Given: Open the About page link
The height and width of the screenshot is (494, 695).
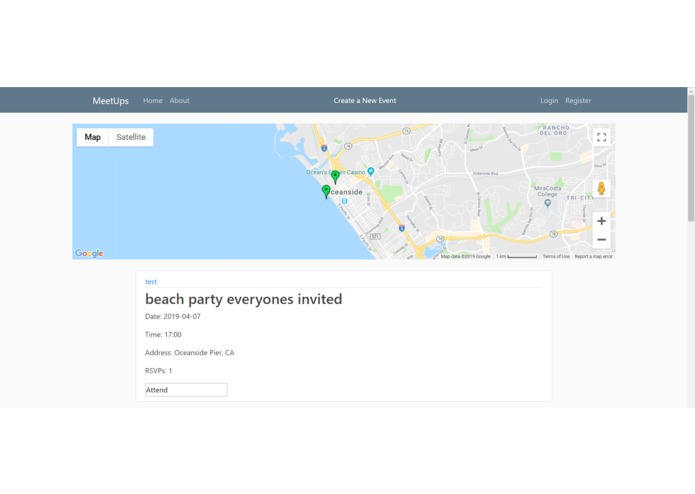Looking at the screenshot, I should click(x=180, y=101).
